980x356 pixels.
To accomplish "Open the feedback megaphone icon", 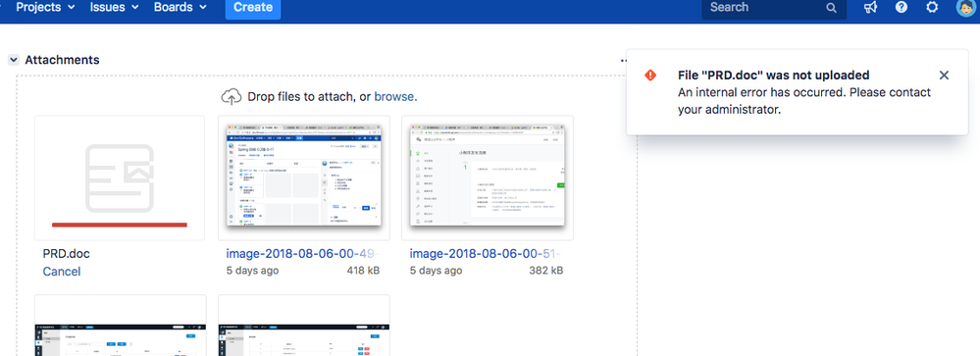I will [871, 8].
